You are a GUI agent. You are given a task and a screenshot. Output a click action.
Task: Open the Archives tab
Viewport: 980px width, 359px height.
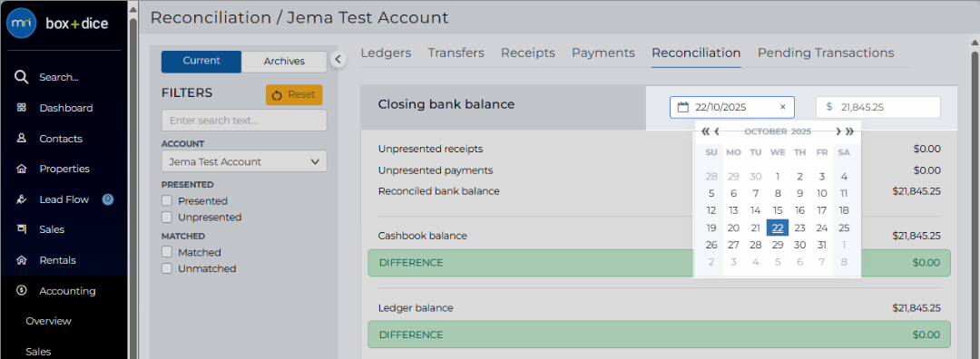click(x=284, y=62)
